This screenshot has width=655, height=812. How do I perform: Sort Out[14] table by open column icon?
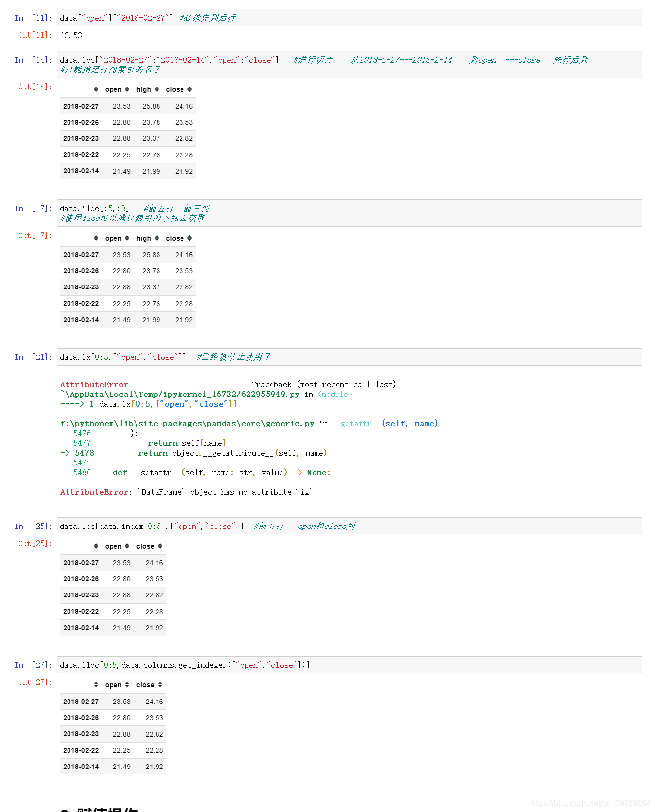(127, 89)
